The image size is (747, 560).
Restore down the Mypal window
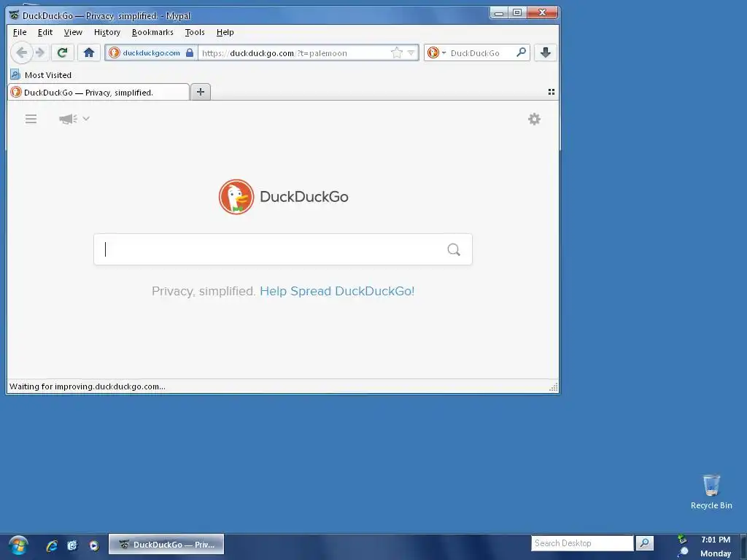tap(517, 13)
